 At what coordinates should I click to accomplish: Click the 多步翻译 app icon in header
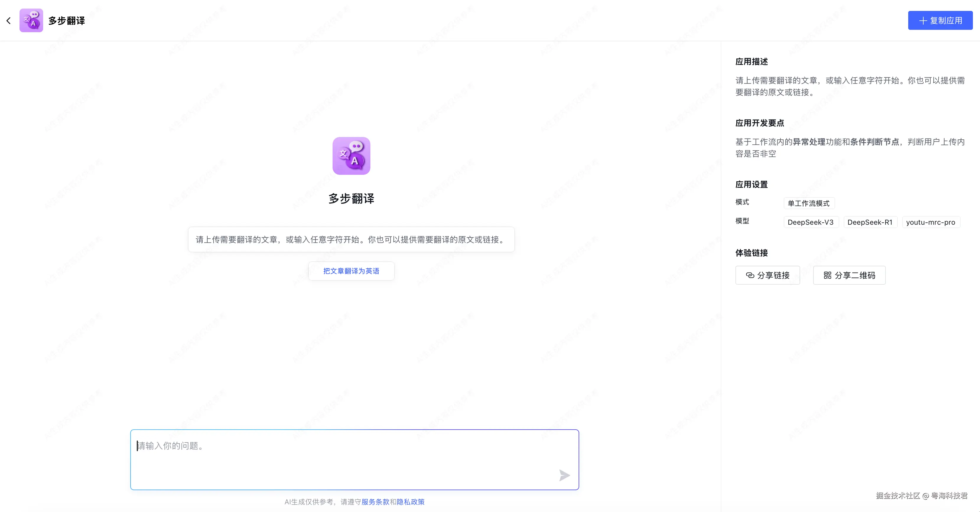click(x=31, y=21)
